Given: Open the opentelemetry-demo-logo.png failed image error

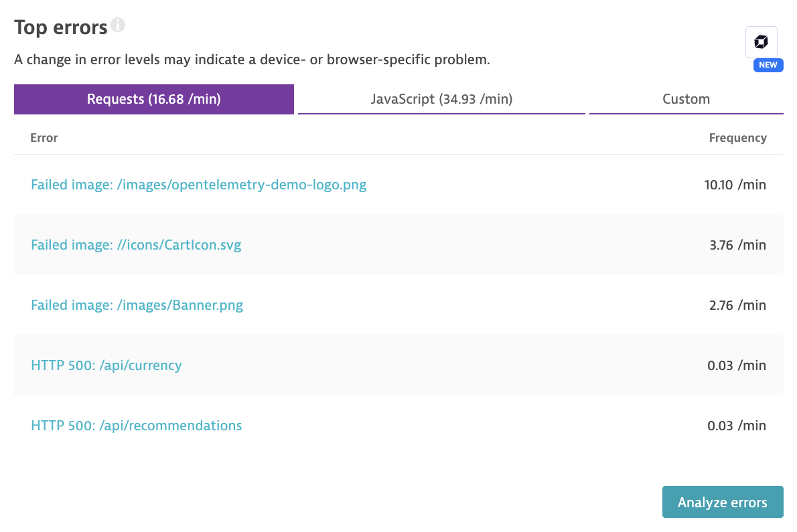Looking at the screenshot, I should coord(198,185).
